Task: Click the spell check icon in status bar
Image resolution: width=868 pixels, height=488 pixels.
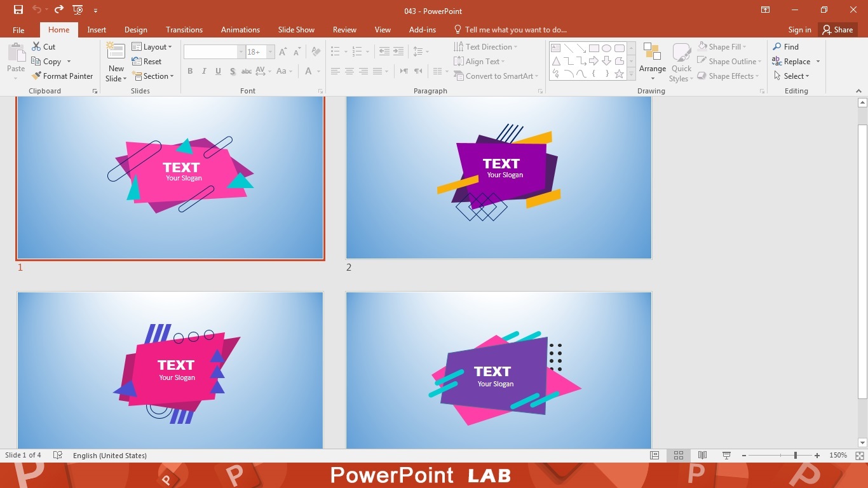Action: 58,456
